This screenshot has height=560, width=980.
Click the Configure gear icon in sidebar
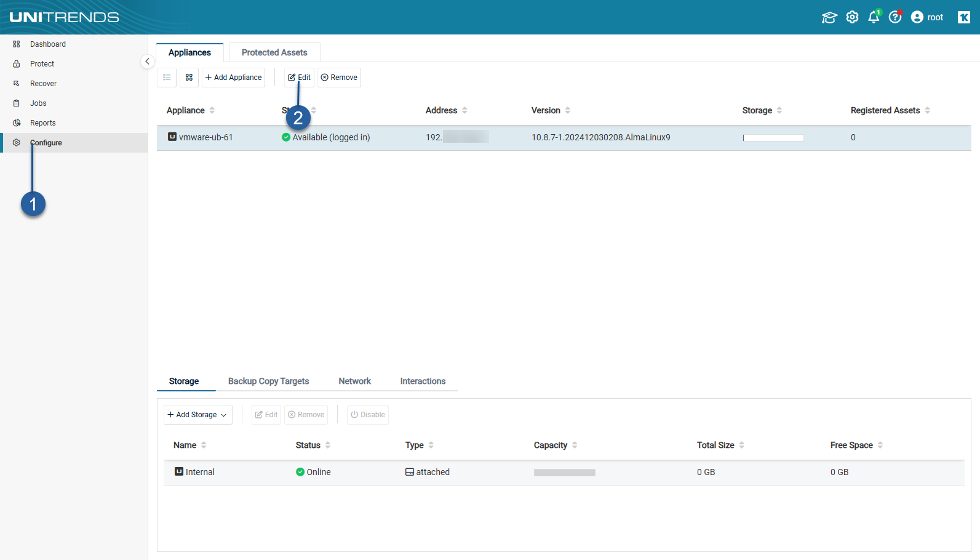(x=17, y=143)
